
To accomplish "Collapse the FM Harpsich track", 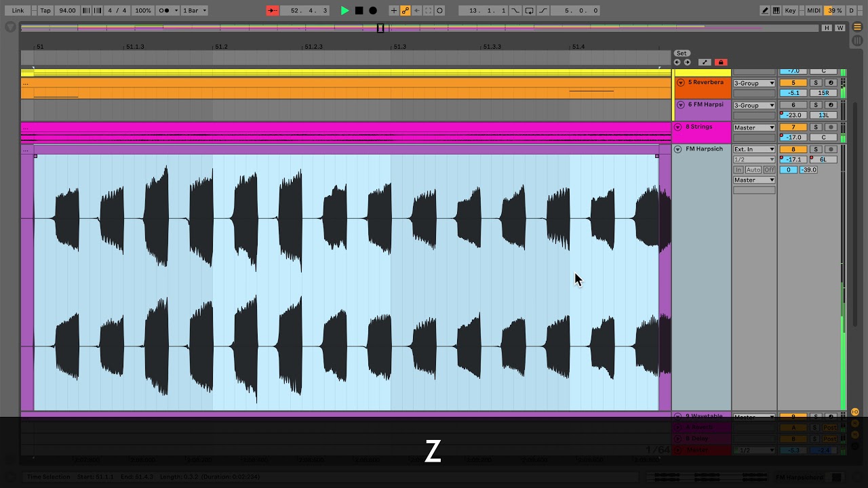I will pyautogui.click(x=677, y=149).
